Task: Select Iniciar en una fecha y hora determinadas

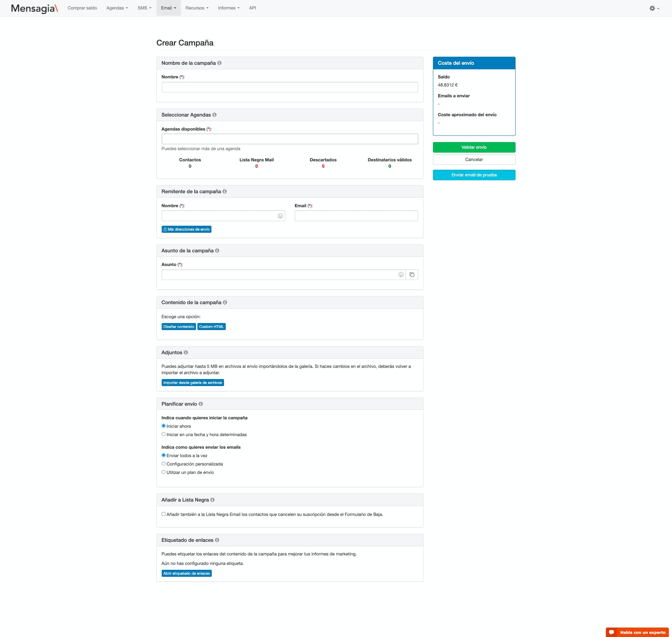Action: (x=163, y=434)
